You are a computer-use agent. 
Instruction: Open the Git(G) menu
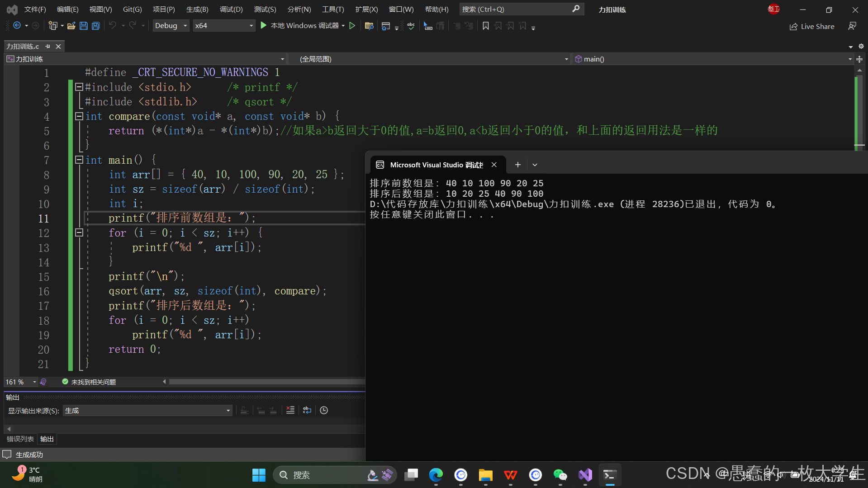[132, 9]
